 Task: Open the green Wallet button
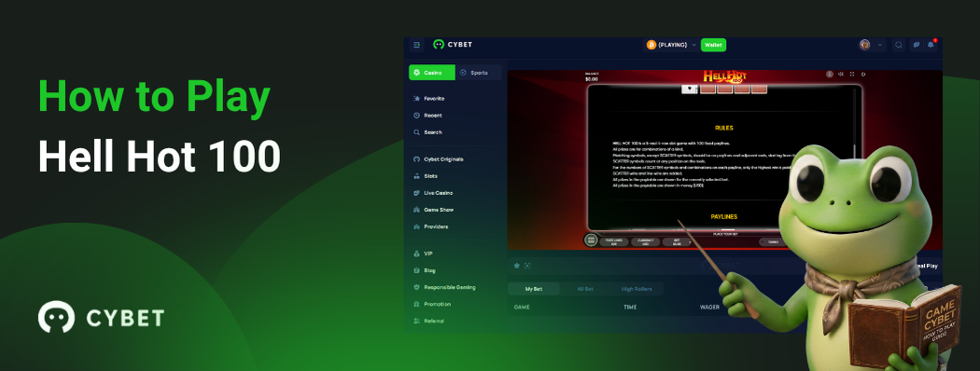coord(713,45)
